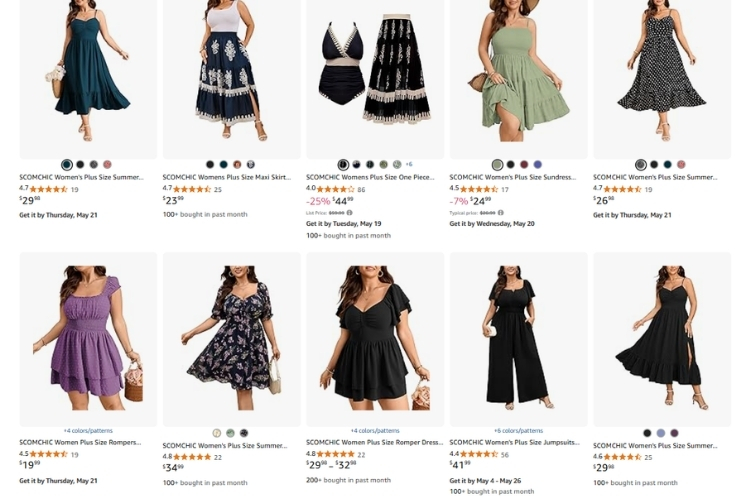Screen dimensions: 750x500
Task: Click star rating of black Romper Dress
Action: (335, 454)
